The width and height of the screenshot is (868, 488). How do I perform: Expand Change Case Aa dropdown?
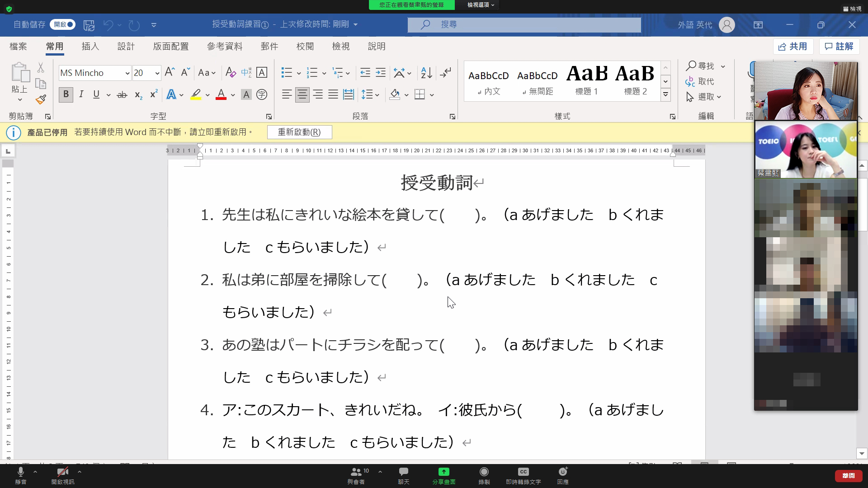[x=207, y=72]
